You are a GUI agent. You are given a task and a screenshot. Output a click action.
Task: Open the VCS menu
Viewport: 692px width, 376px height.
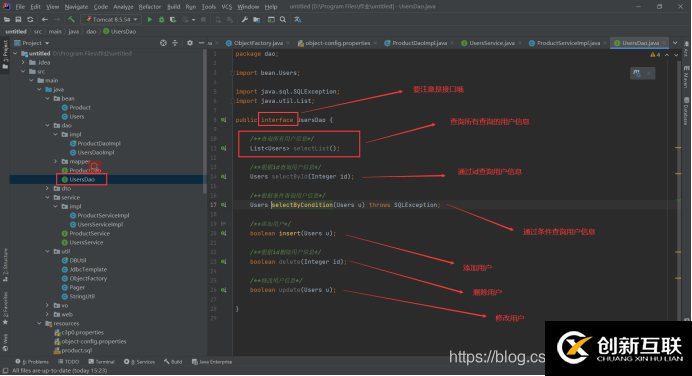pos(227,7)
